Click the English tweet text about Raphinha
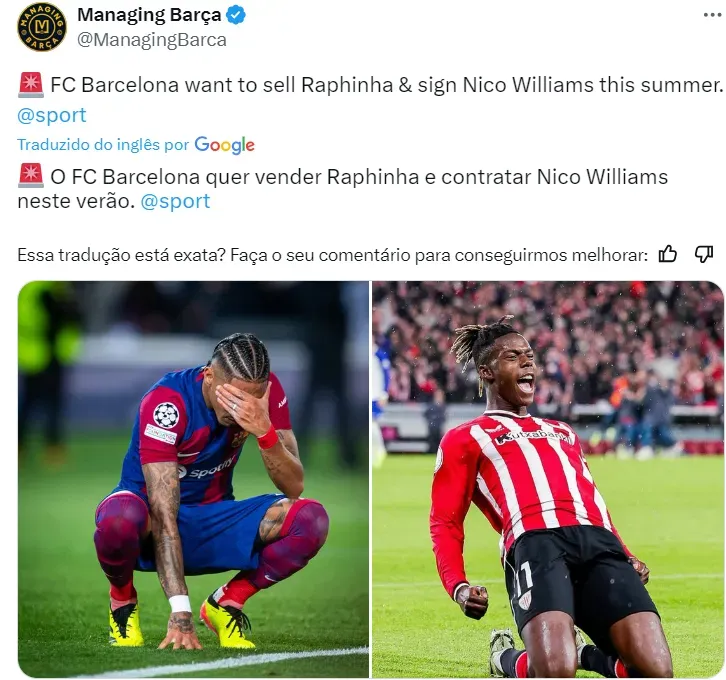Image resolution: width=726 pixels, height=680 pixels. [387, 85]
